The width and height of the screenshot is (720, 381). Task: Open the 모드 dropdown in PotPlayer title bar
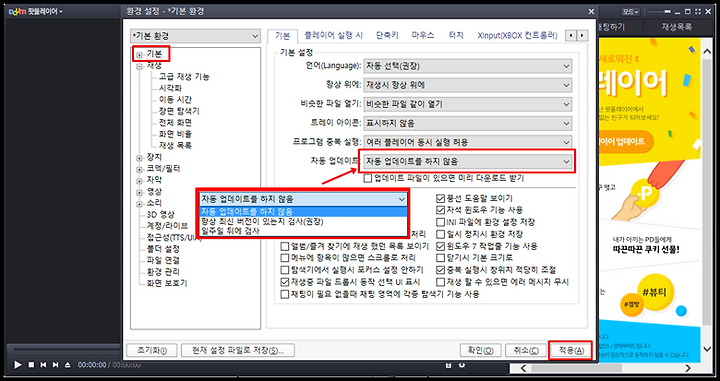pos(630,11)
